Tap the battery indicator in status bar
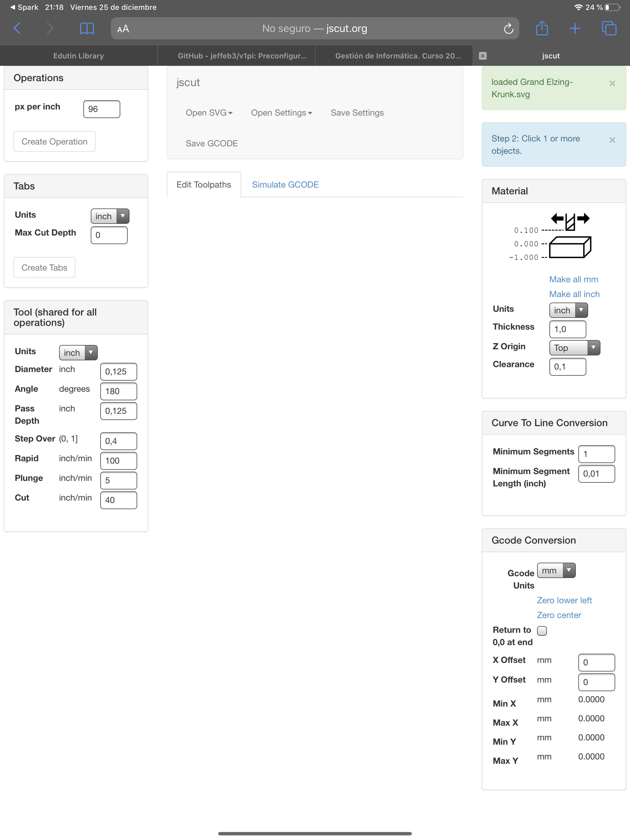The width and height of the screenshot is (630, 840). (612, 7)
